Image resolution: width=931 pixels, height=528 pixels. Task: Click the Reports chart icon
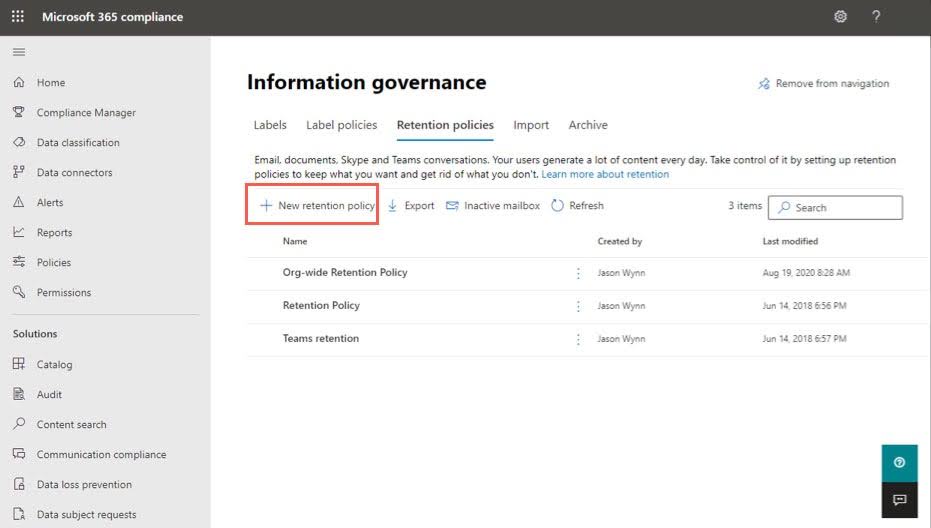[x=19, y=232]
